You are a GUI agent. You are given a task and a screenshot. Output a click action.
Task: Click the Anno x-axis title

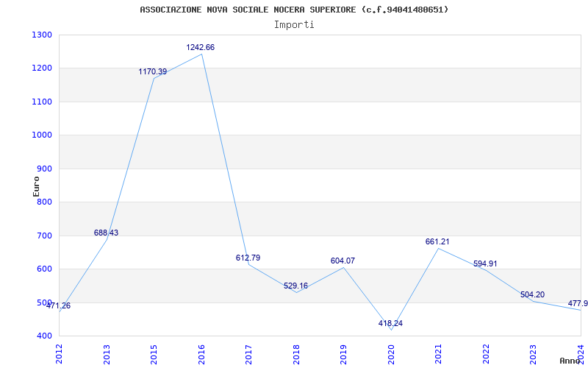(570, 361)
